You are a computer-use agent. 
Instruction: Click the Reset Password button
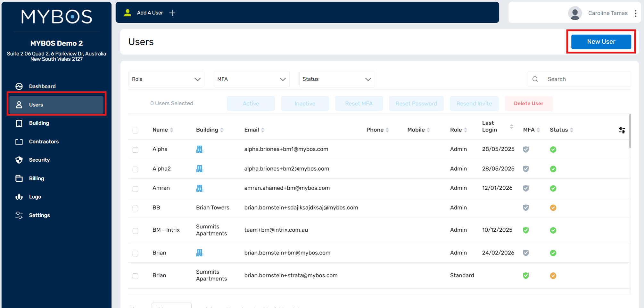click(x=416, y=104)
